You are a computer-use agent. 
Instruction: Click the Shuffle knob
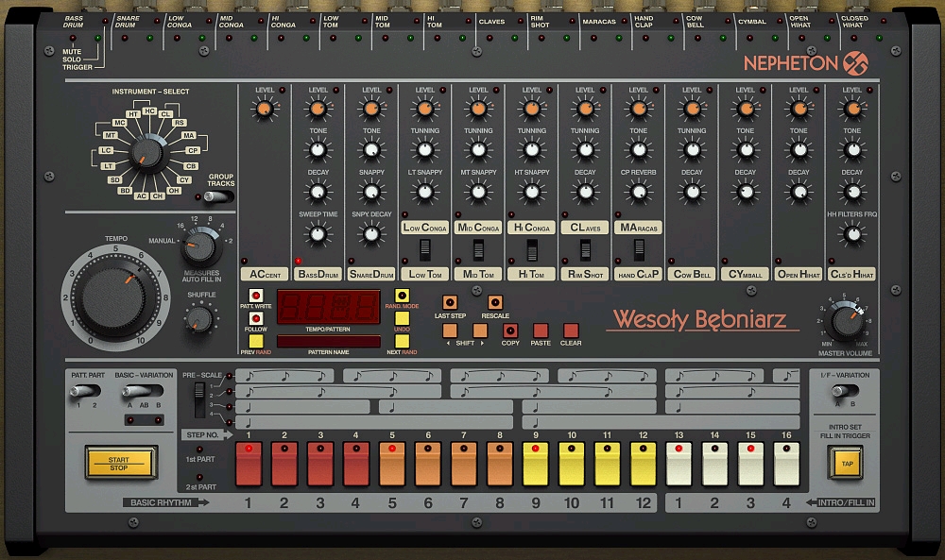coord(198,320)
